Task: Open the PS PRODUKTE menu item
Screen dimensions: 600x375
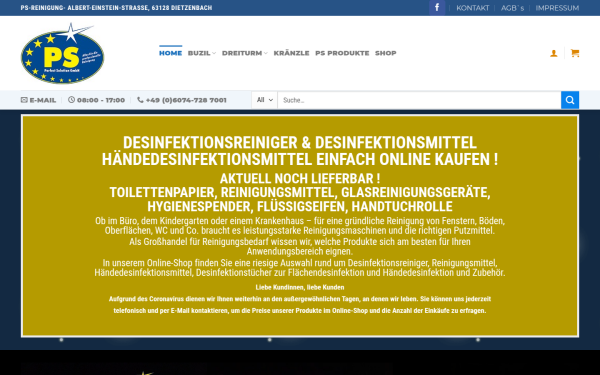Action: (342, 53)
